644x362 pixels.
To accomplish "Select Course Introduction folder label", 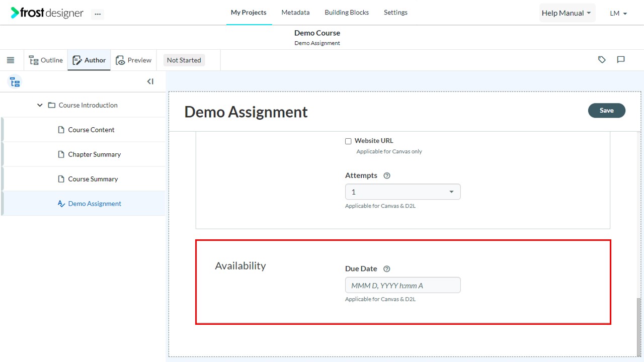I will pos(88,105).
